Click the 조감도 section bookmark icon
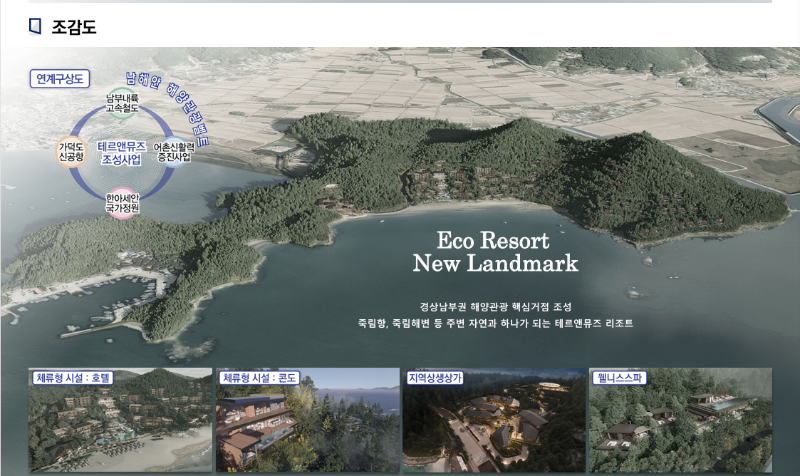 point(35,26)
